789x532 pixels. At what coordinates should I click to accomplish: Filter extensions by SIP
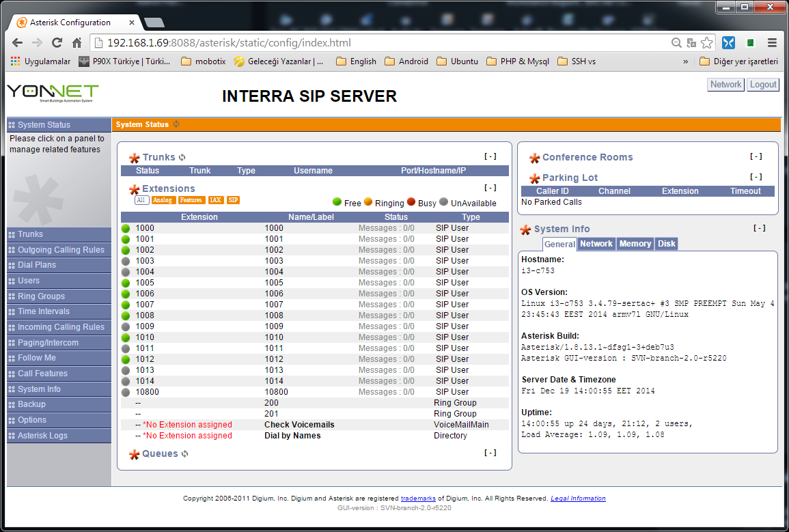233,200
